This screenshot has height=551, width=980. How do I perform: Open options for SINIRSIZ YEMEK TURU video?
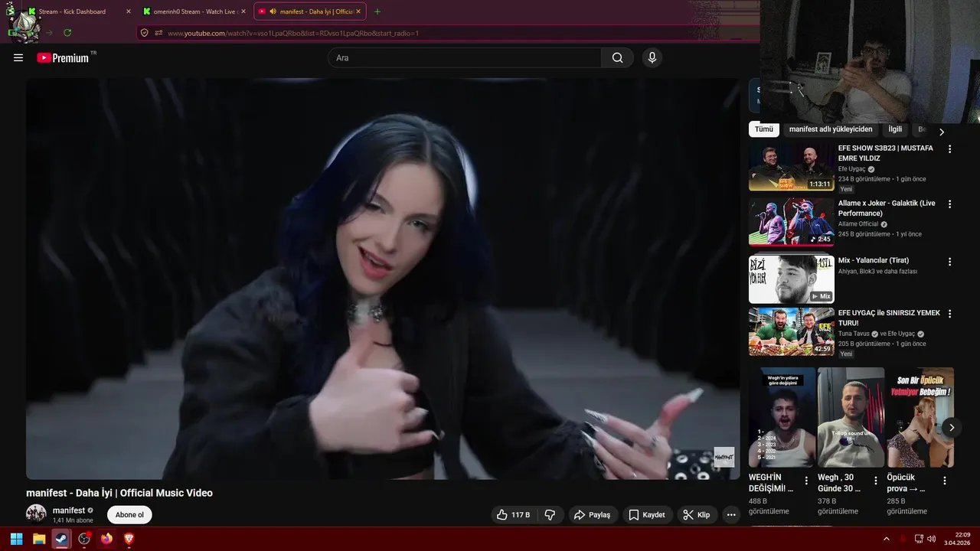949,314
